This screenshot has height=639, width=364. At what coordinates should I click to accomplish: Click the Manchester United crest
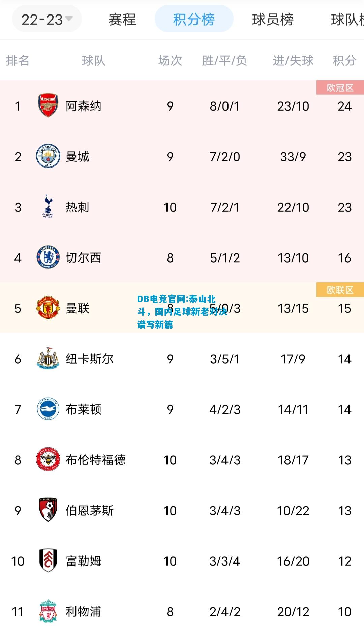click(48, 308)
